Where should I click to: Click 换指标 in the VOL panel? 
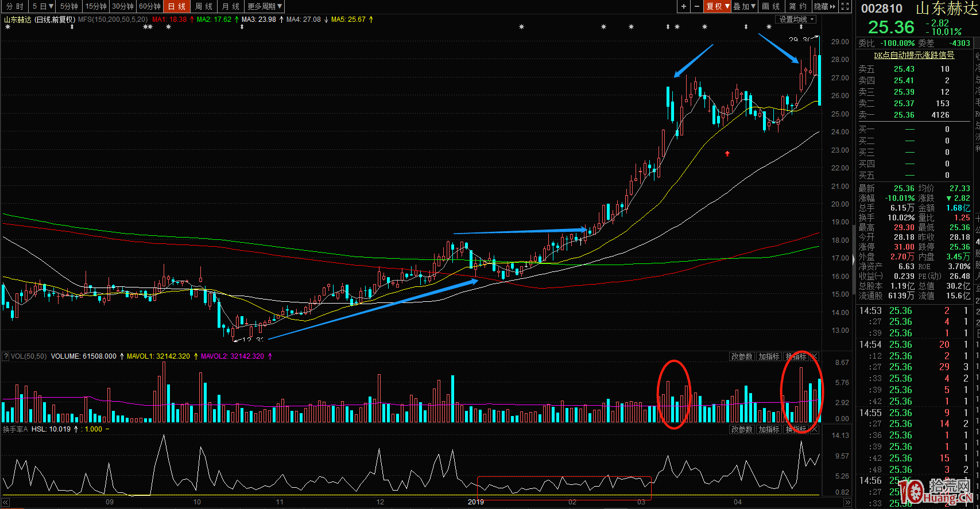click(796, 356)
